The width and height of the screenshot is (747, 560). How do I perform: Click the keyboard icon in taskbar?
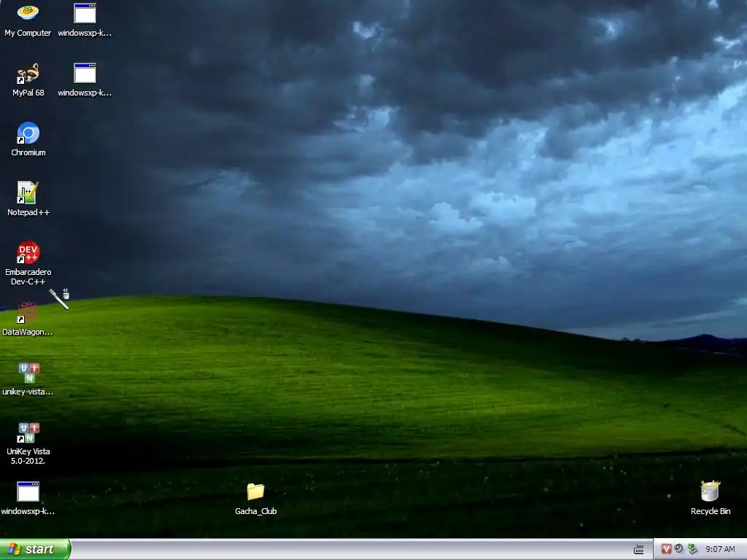[639, 550]
